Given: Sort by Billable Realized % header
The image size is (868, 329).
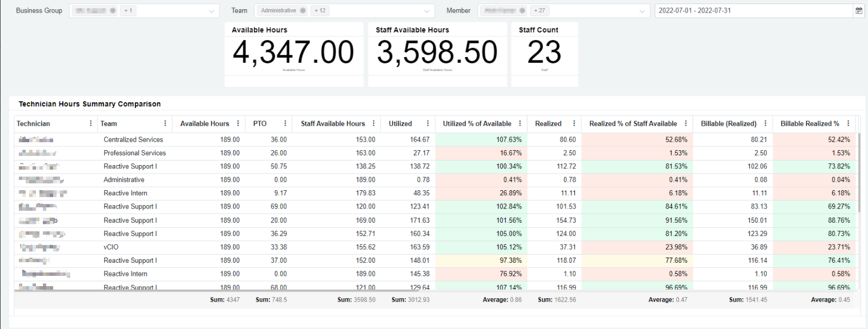Looking at the screenshot, I should click(809, 123).
